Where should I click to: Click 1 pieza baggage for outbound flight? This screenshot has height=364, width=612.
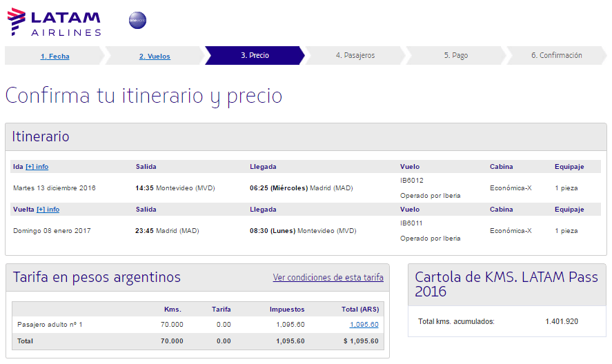(566, 188)
